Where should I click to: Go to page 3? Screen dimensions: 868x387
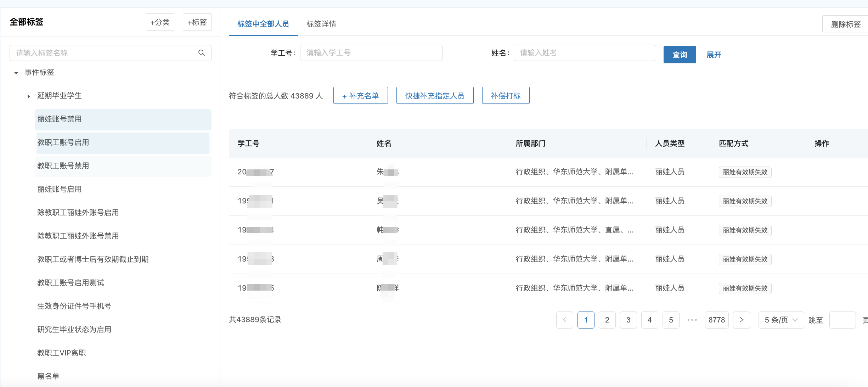629,320
